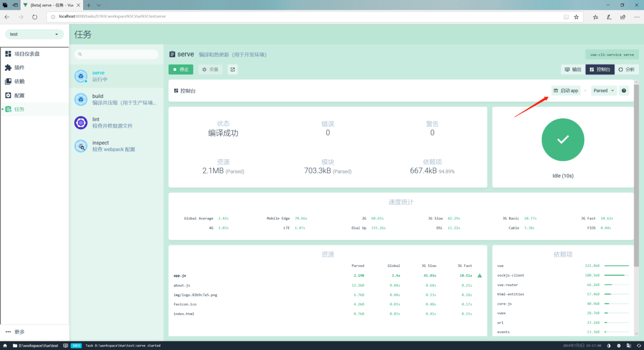
Task: Click the task search input field
Action: [x=116, y=54]
